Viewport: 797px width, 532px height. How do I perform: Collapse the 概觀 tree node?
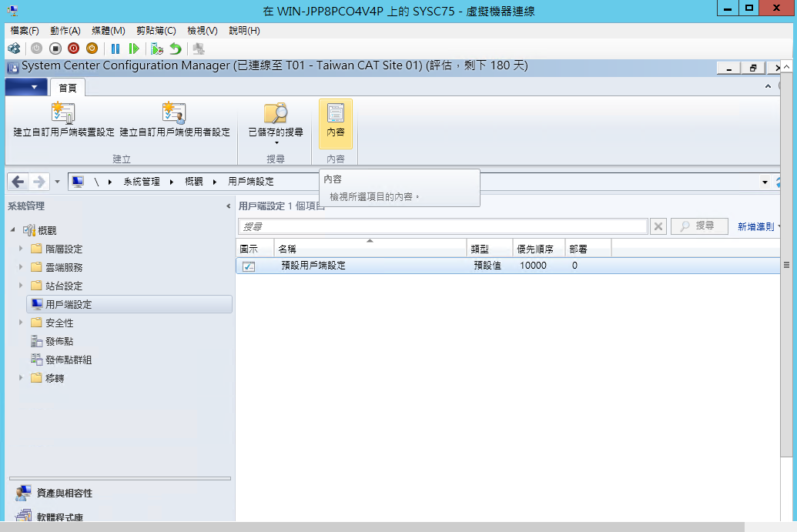coord(13,229)
